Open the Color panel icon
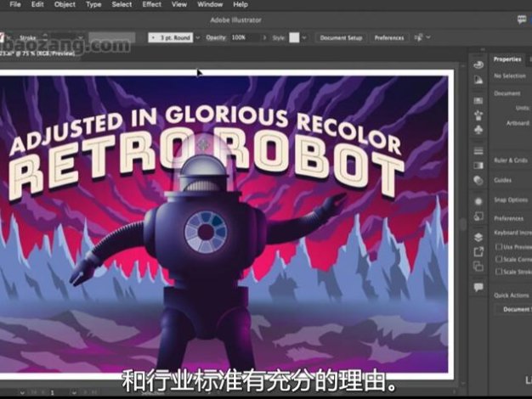The height and width of the screenshot is (399, 532). click(x=478, y=65)
